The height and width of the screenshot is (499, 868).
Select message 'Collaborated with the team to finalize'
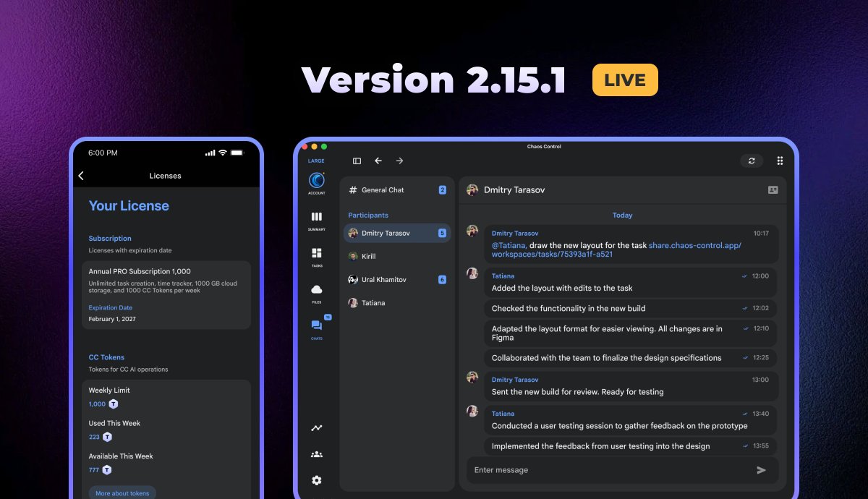pos(631,358)
